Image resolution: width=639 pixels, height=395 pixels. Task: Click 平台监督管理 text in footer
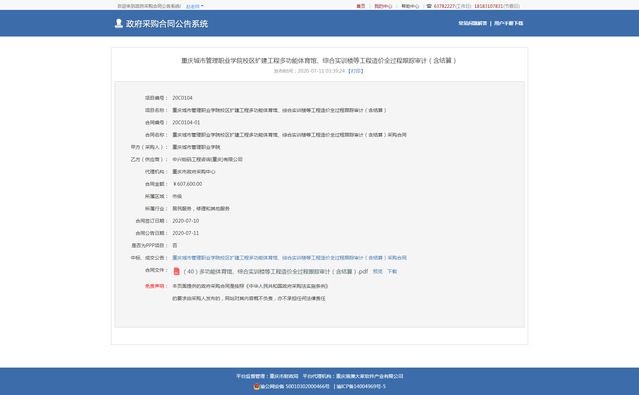pos(267,376)
